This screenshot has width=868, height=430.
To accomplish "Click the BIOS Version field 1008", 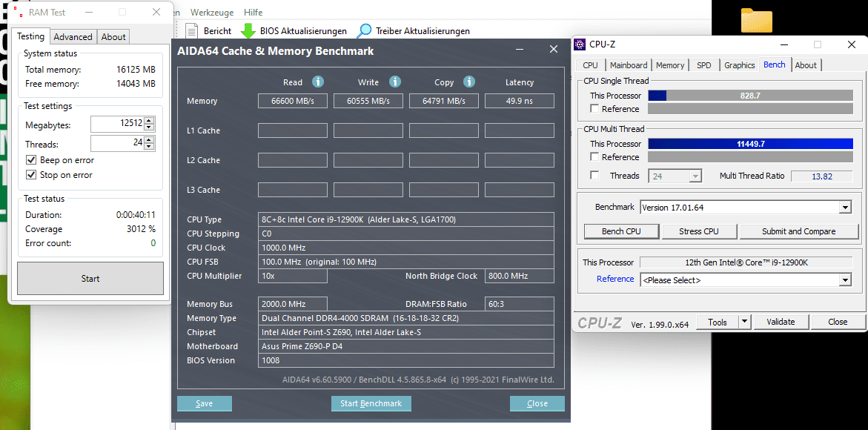I will [405, 360].
